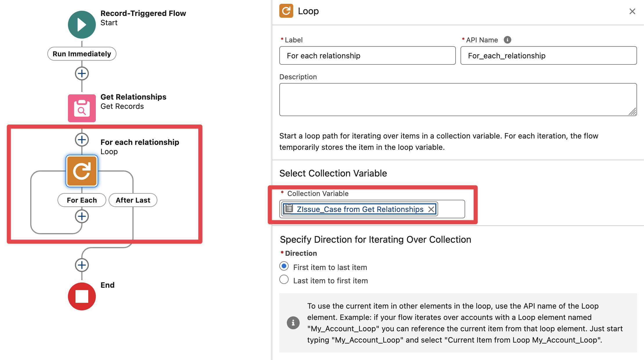Add element just above End
Image resolution: width=644 pixels, height=360 pixels.
82,265
